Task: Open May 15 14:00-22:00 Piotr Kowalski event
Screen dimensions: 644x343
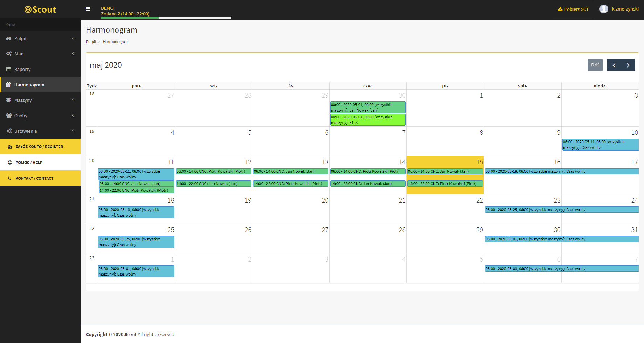Action: (x=445, y=184)
